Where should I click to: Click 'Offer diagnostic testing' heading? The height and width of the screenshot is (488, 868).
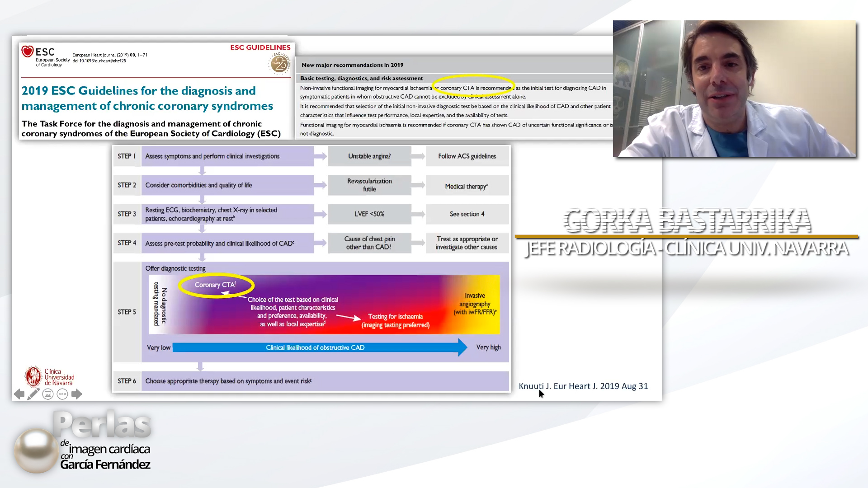tap(175, 268)
